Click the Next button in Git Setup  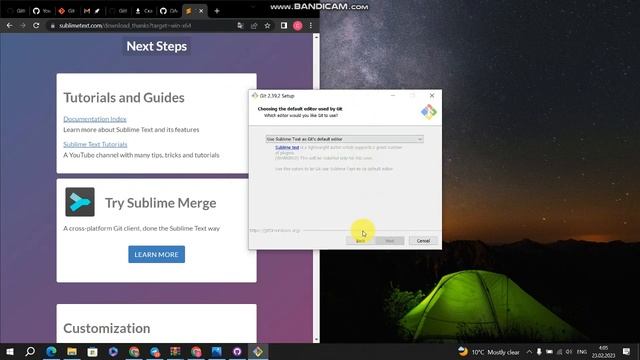click(x=390, y=241)
